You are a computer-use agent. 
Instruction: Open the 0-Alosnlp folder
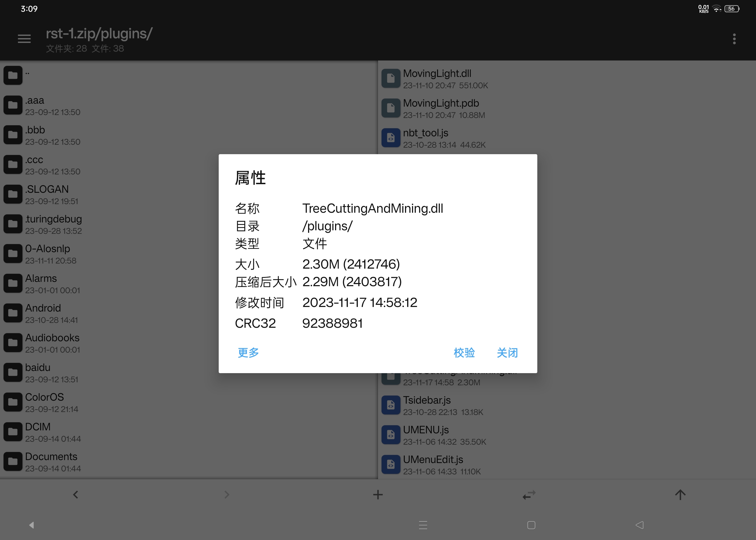pos(189,254)
